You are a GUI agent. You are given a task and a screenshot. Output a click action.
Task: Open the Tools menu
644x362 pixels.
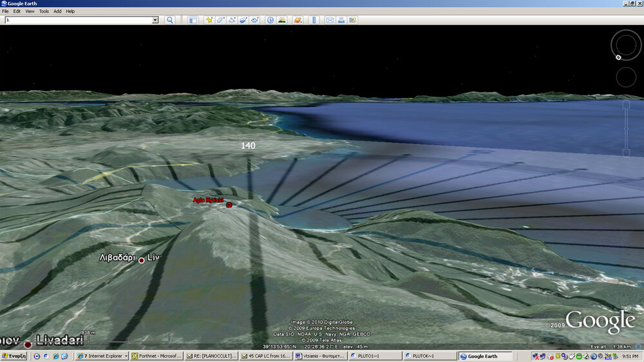(x=44, y=11)
